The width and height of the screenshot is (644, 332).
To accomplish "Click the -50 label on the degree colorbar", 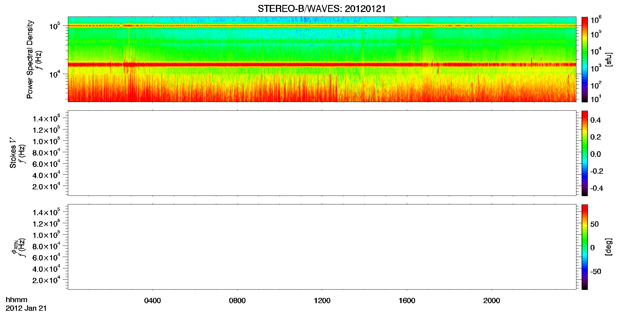I will (595, 272).
